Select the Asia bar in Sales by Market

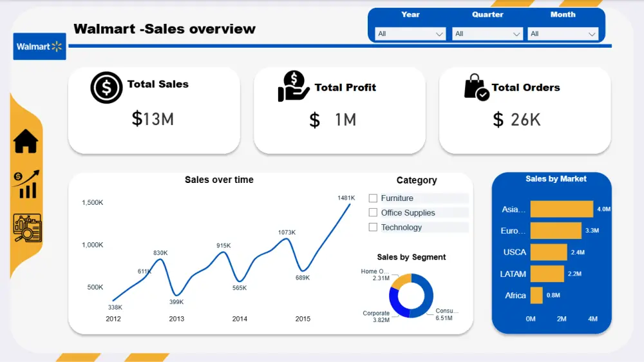562,209
